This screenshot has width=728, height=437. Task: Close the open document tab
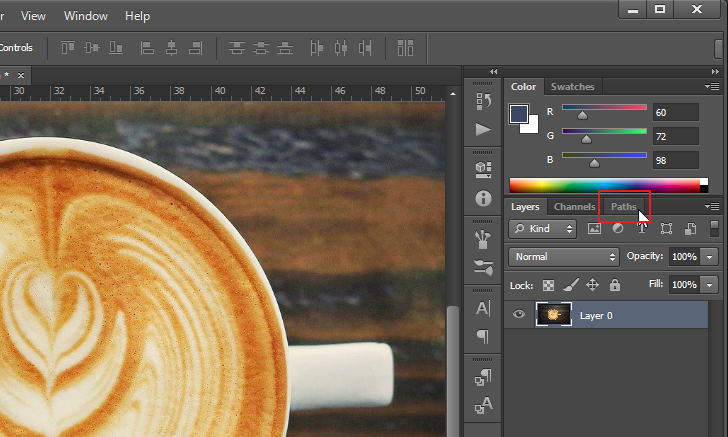pos(21,75)
